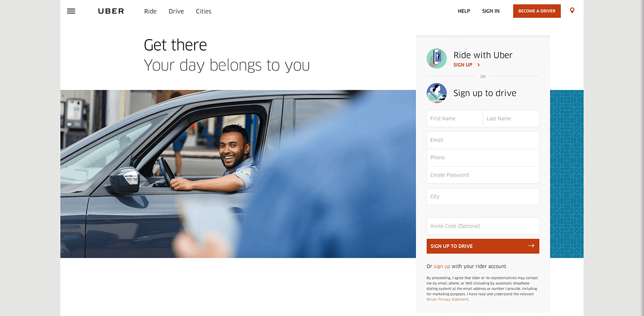Image resolution: width=644 pixels, height=316 pixels.
Task: Click the arrow on Sign Up To Drive button
Action: coord(531,246)
